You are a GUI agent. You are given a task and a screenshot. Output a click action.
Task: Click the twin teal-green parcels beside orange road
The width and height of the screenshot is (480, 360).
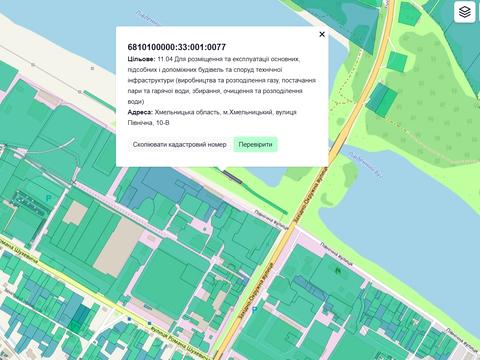[x=382, y=100]
